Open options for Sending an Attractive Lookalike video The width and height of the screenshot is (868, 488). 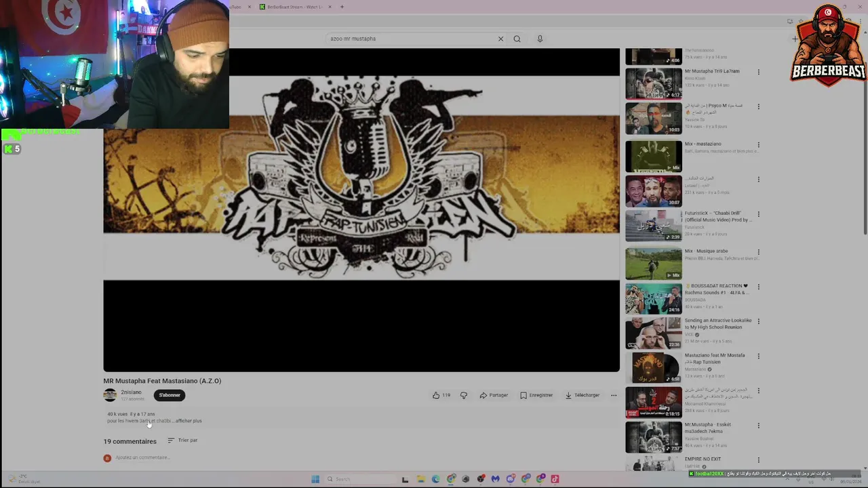[x=758, y=321]
